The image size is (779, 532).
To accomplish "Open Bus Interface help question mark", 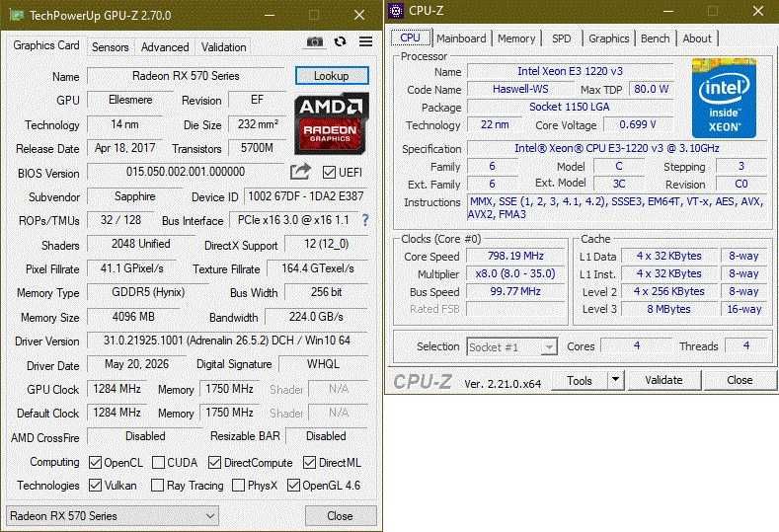I will [x=365, y=220].
